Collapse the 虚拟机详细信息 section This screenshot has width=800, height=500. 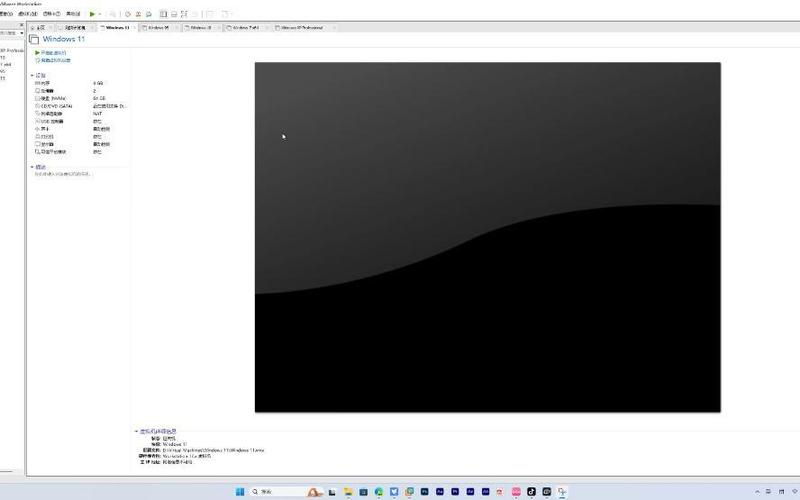136,431
